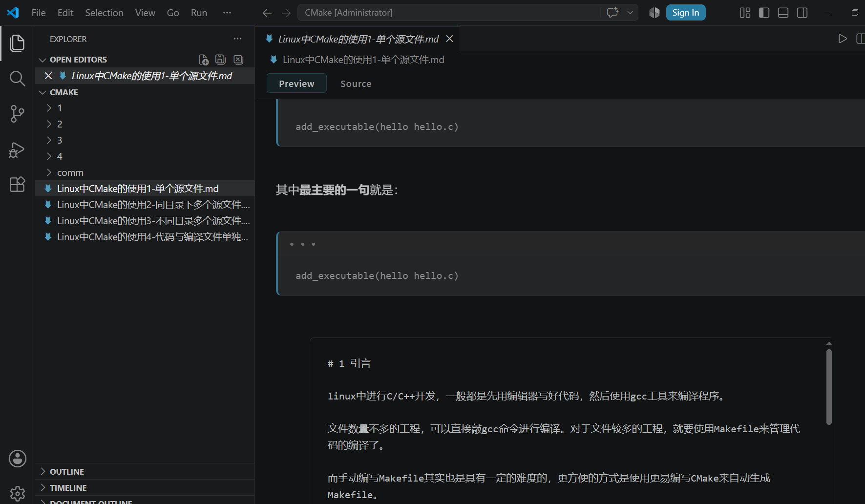Viewport: 865px width, 504px height.
Task: Go back with the left arrow
Action: [267, 13]
